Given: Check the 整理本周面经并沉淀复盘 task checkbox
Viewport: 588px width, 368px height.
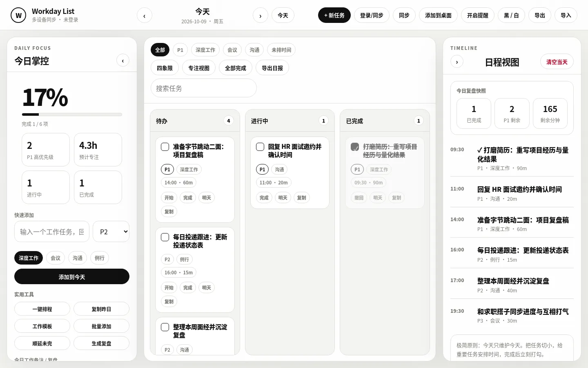Looking at the screenshot, I should 165,327.
